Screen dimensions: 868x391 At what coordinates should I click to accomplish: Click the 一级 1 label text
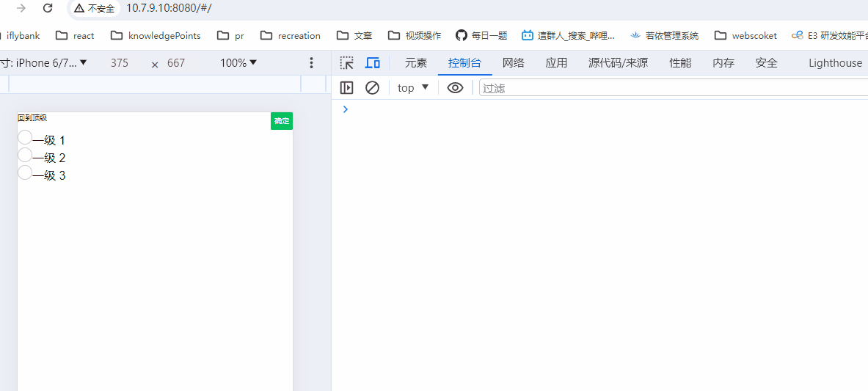[x=48, y=141]
